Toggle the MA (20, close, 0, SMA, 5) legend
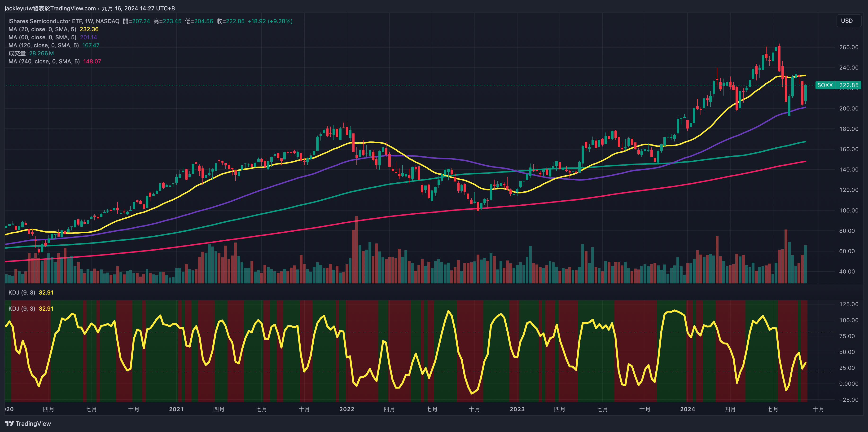Screen dimensions: 868x432 pos(42,29)
